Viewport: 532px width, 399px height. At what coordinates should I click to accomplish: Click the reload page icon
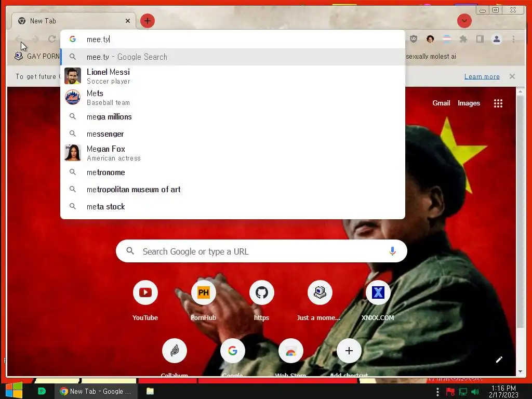pyautogui.click(x=52, y=39)
